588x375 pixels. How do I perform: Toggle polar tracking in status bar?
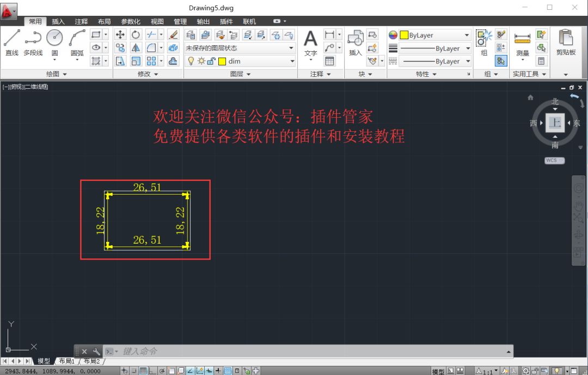[x=162, y=371]
